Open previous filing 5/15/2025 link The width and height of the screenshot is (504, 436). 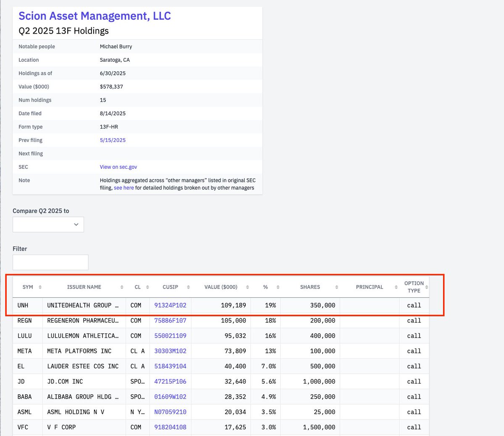(x=113, y=140)
